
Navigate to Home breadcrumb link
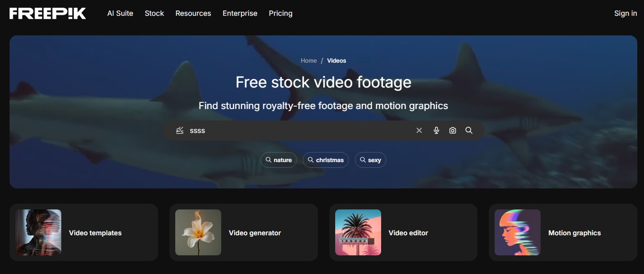tap(308, 61)
